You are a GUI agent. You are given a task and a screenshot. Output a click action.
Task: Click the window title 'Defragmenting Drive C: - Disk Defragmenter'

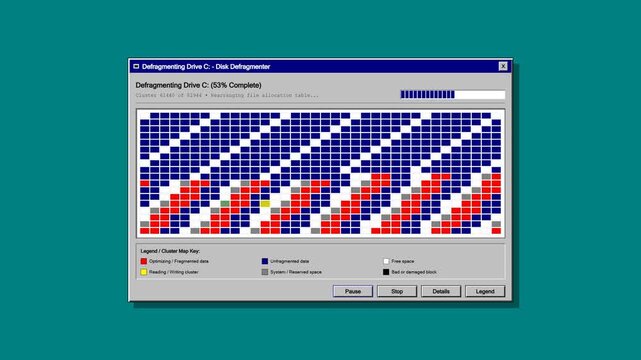click(x=206, y=66)
